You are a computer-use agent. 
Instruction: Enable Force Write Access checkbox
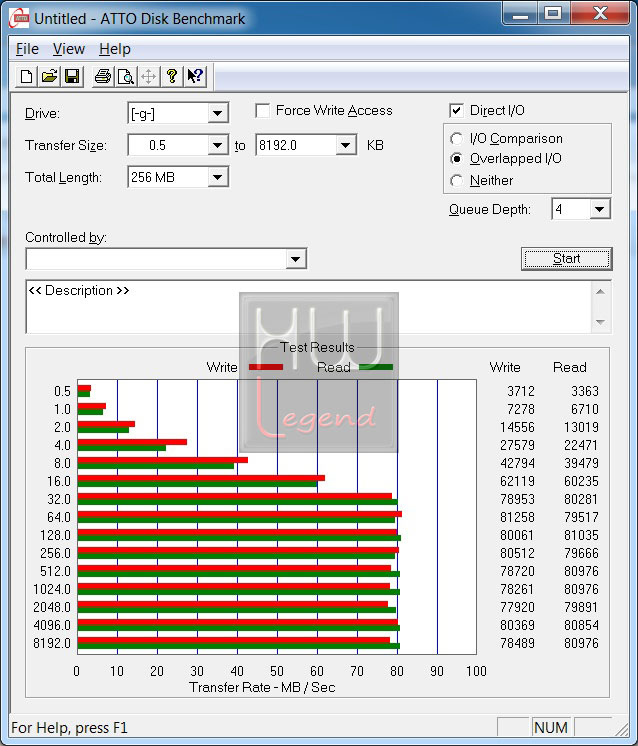pos(263,111)
